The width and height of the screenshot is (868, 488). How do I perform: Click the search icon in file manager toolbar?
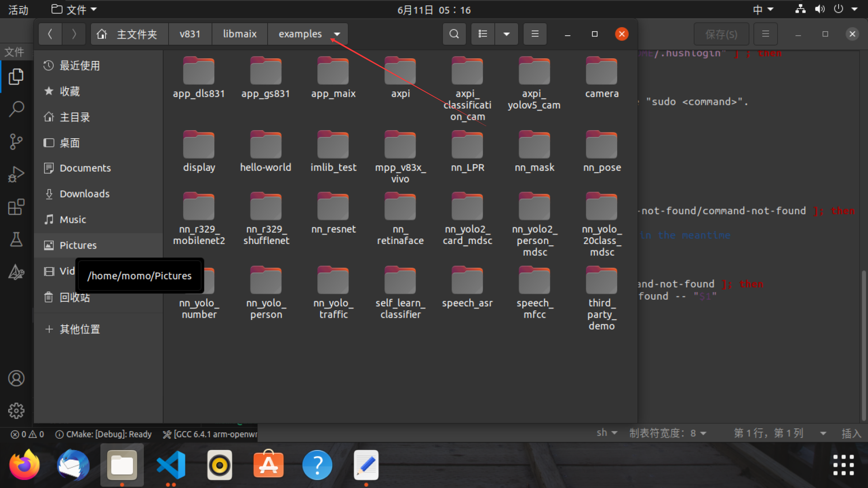[x=454, y=34]
